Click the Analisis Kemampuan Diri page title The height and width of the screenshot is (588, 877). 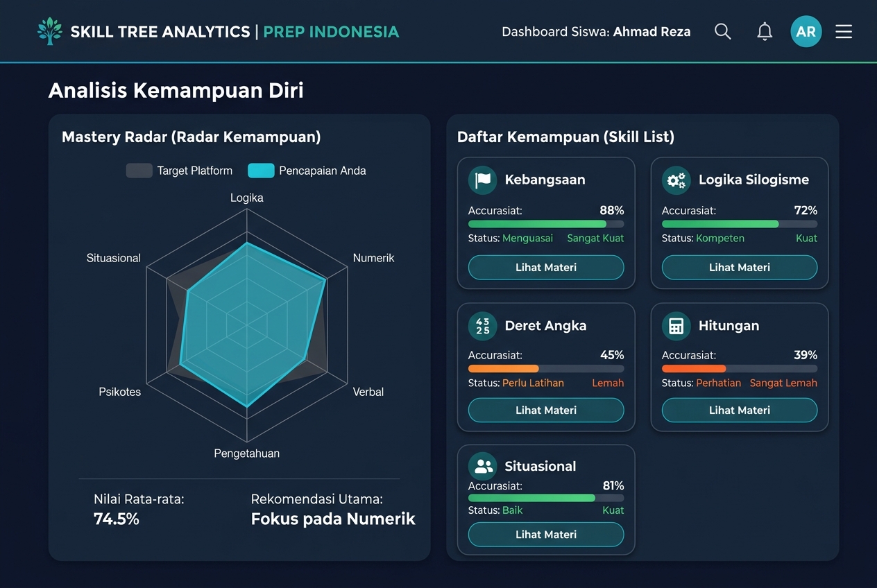click(x=176, y=90)
